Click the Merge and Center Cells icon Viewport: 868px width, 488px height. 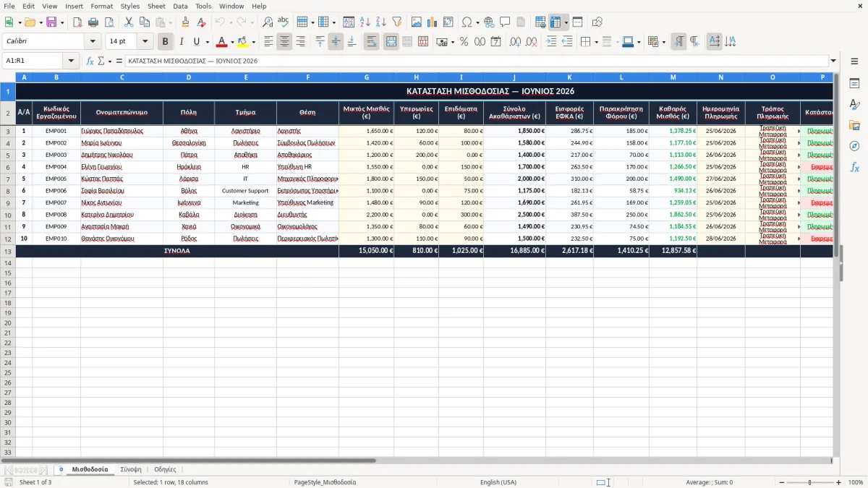[391, 42]
